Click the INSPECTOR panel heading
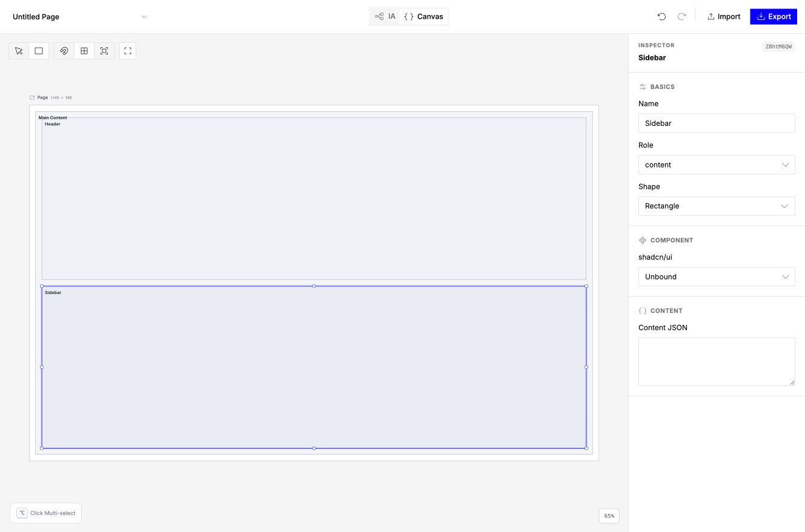The height and width of the screenshot is (532, 805). [657, 45]
